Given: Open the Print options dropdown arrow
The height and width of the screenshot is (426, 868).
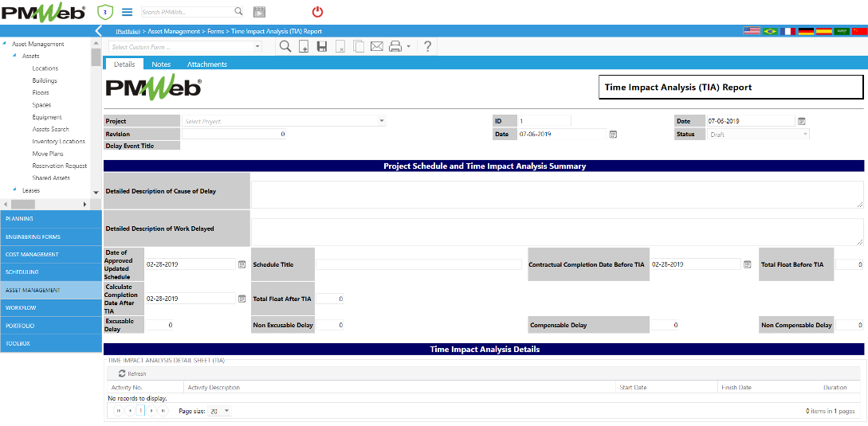Looking at the screenshot, I should (x=408, y=47).
